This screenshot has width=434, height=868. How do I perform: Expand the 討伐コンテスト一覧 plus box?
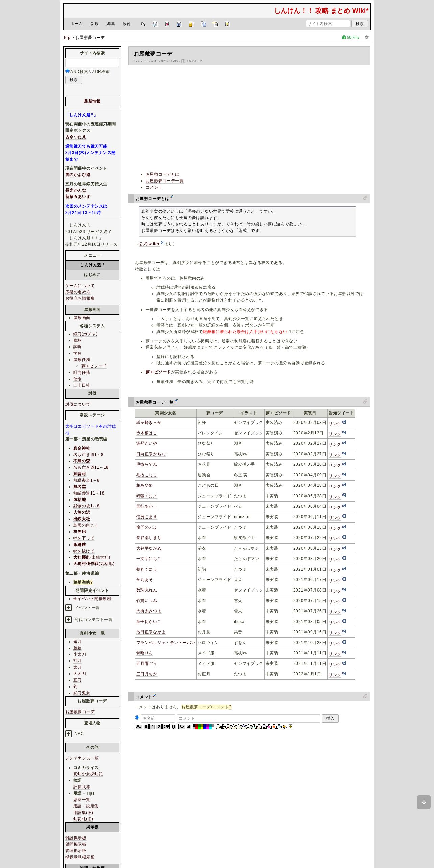pyautogui.click(x=68, y=619)
